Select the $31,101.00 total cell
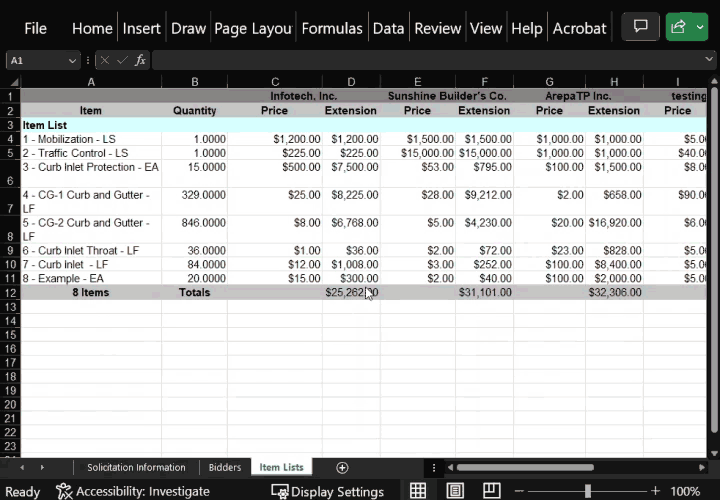 coord(484,292)
